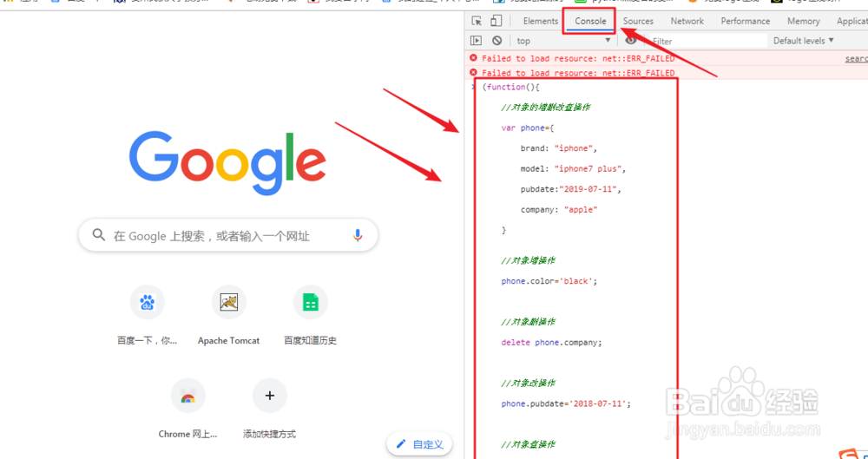Open the Baidu shortcut icon
The image size is (868, 459).
(x=148, y=302)
